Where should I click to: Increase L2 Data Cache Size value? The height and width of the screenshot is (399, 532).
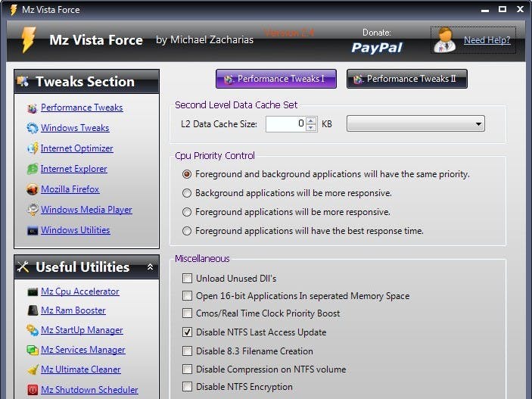pyautogui.click(x=311, y=120)
